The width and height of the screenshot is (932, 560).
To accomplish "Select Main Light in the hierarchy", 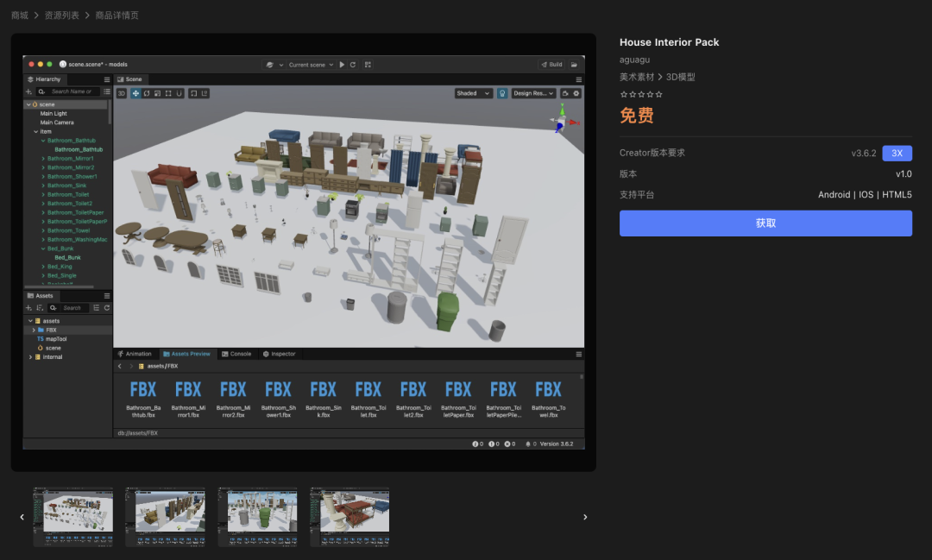I will click(x=54, y=114).
